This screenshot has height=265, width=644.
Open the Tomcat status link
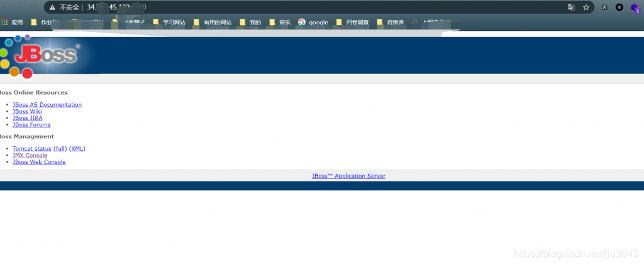(32, 148)
